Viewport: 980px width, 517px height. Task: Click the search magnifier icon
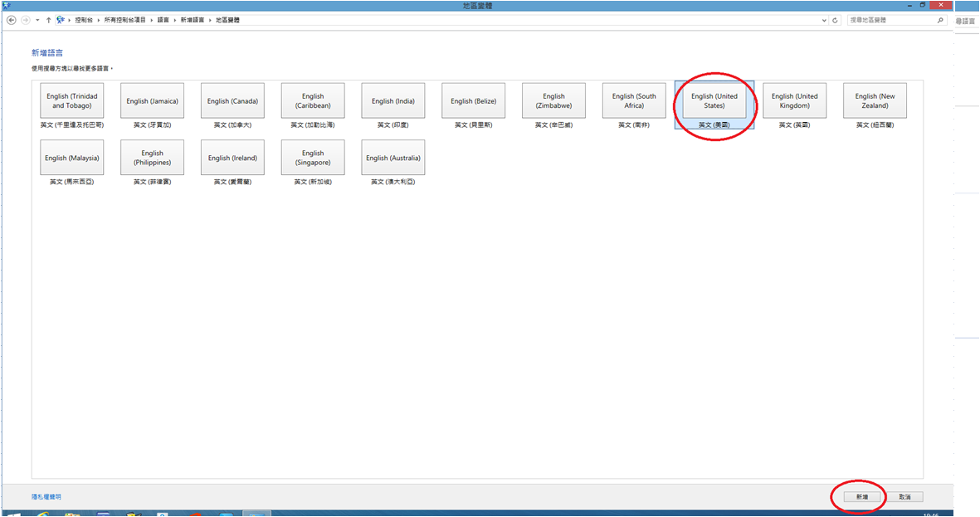point(940,20)
